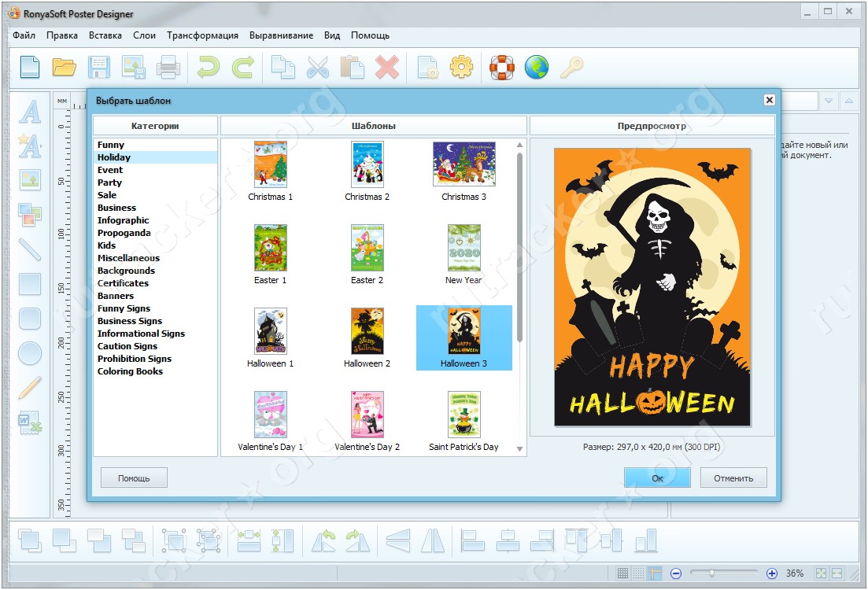
Task: Open a file with the folder icon
Action: point(65,67)
